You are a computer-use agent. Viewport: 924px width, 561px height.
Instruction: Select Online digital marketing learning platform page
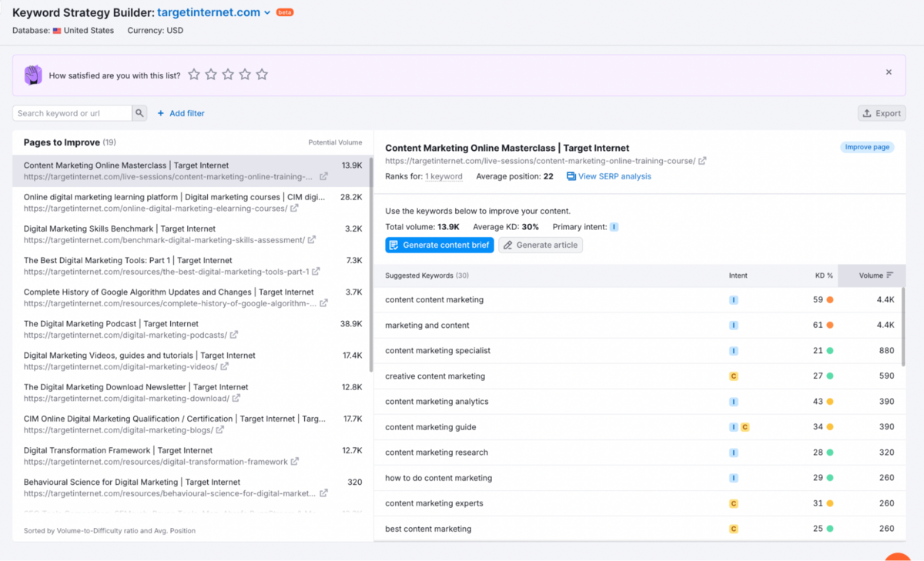[x=191, y=202]
